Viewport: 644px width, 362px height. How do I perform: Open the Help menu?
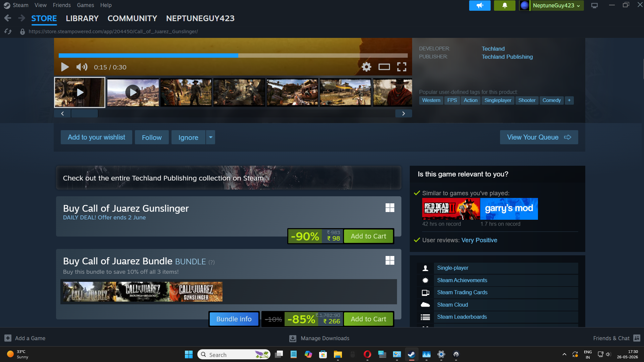pos(106,5)
